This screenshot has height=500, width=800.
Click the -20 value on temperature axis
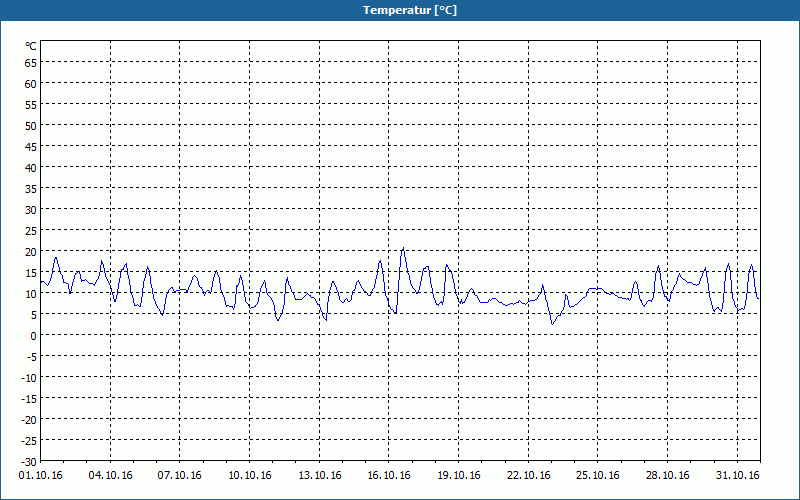tap(29, 419)
